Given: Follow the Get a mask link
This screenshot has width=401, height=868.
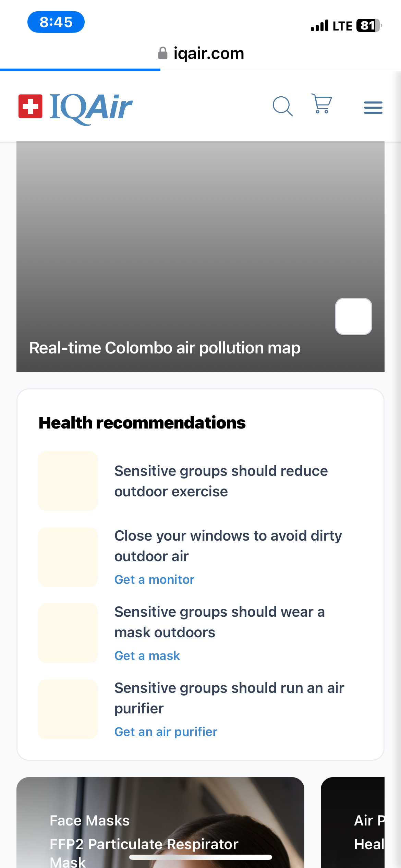Looking at the screenshot, I should pyautogui.click(x=147, y=655).
